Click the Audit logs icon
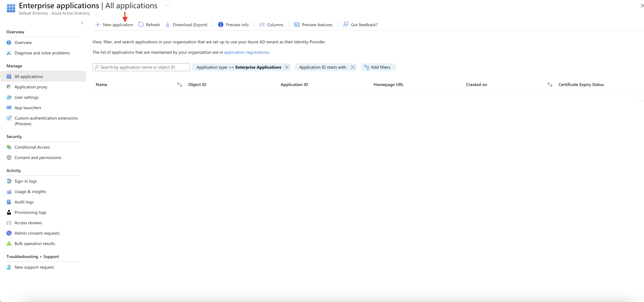Image resolution: width=644 pixels, height=302 pixels. coord(9,202)
